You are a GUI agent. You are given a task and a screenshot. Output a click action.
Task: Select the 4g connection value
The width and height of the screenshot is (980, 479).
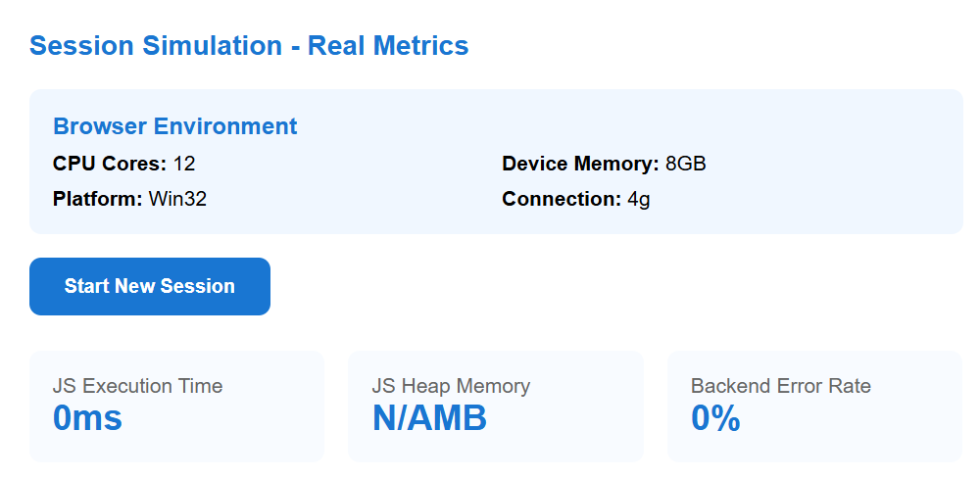click(x=639, y=199)
